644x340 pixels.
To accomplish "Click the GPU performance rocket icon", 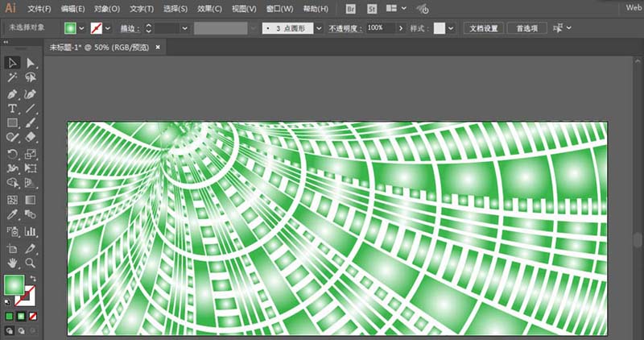I will [422, 9].
